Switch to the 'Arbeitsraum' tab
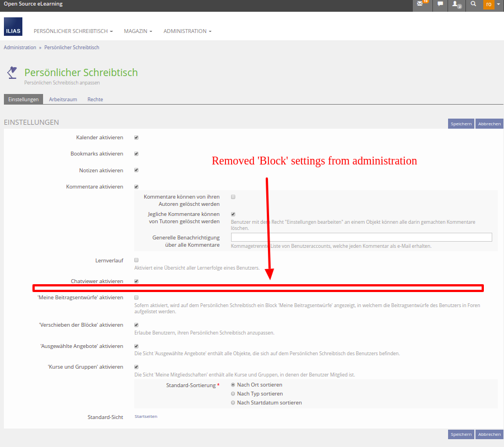This screenshot has width=504, height=447. click(x=63, y=100)
